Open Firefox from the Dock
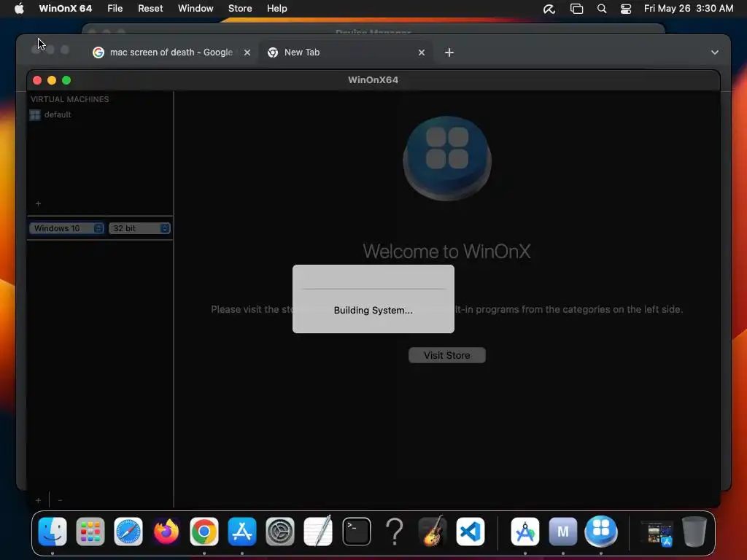Image resolution: width=747 pixels, height=560 pixels. pyautogui.click(x=166, y=532)
